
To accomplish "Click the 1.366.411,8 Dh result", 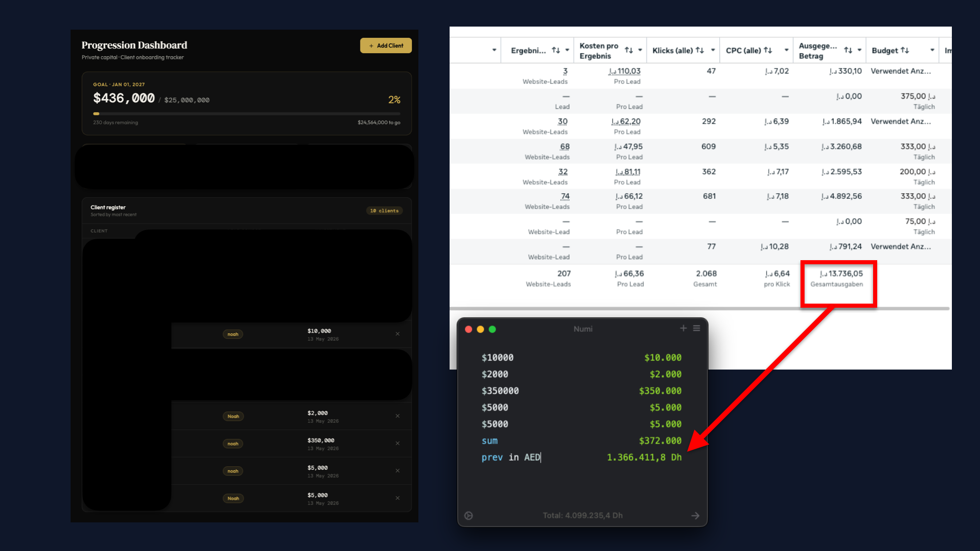I will [x=644, y=457].
